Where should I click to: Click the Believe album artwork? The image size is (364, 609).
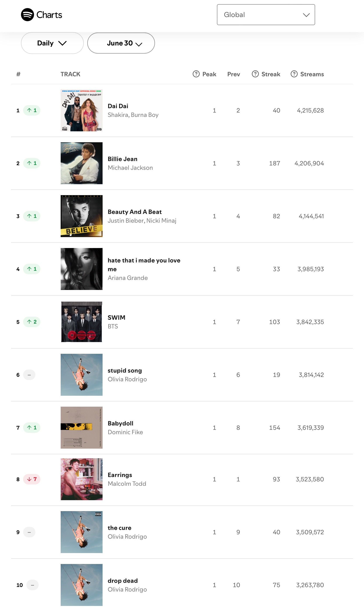point(81,216)
